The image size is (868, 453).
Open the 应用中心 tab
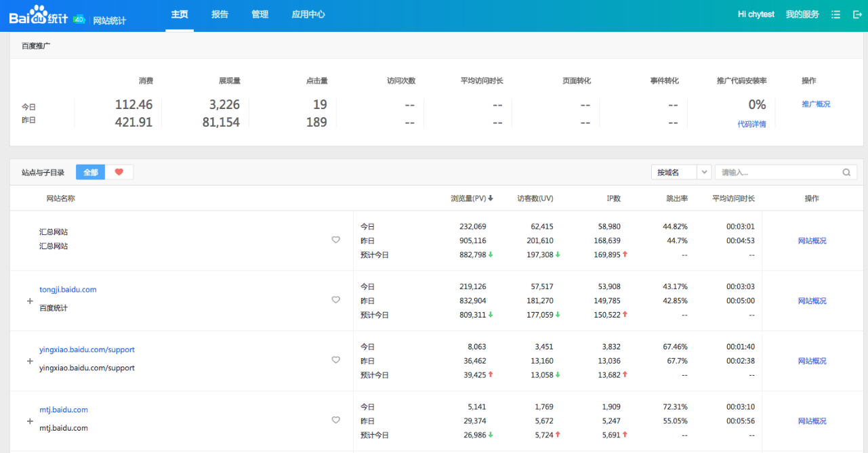[x=308, y=14]
